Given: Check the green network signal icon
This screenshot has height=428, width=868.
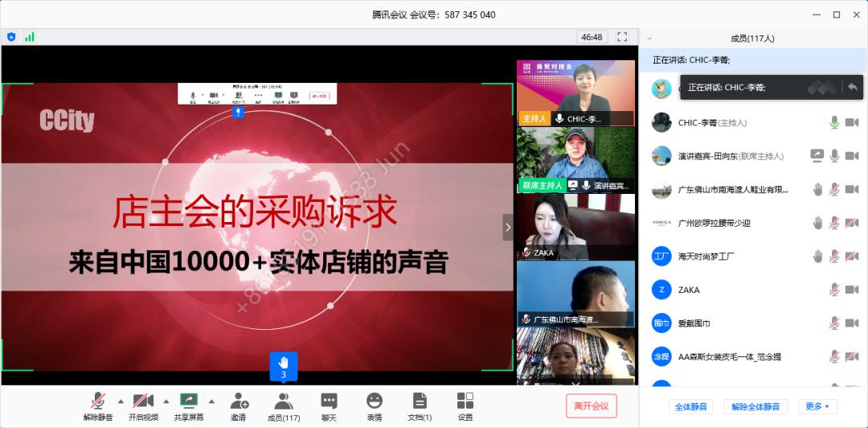Looking at the screenshot, I should 30,37.
